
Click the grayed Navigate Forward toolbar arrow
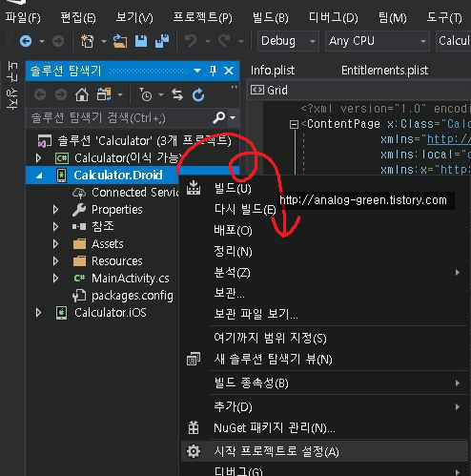point(58,41)
